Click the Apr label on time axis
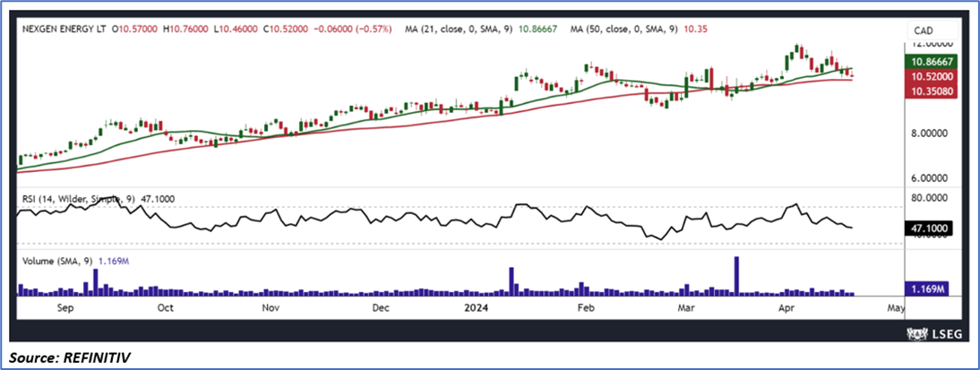 (788, 308)
